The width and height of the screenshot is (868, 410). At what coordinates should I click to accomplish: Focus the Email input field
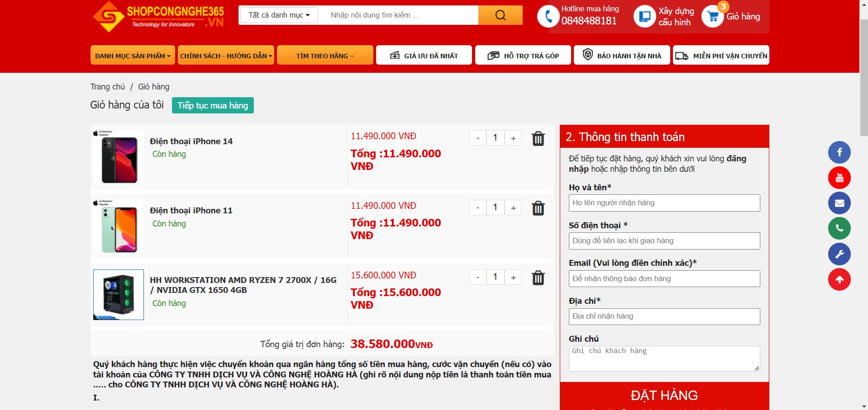[x=664, y=278]
